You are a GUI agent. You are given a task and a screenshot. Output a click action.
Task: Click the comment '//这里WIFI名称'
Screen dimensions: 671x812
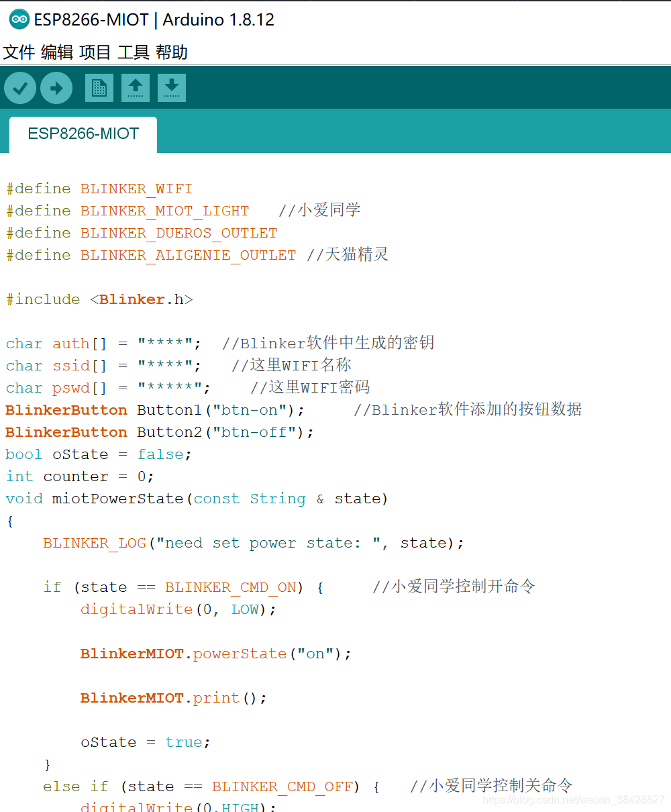(x=291, y=365)
